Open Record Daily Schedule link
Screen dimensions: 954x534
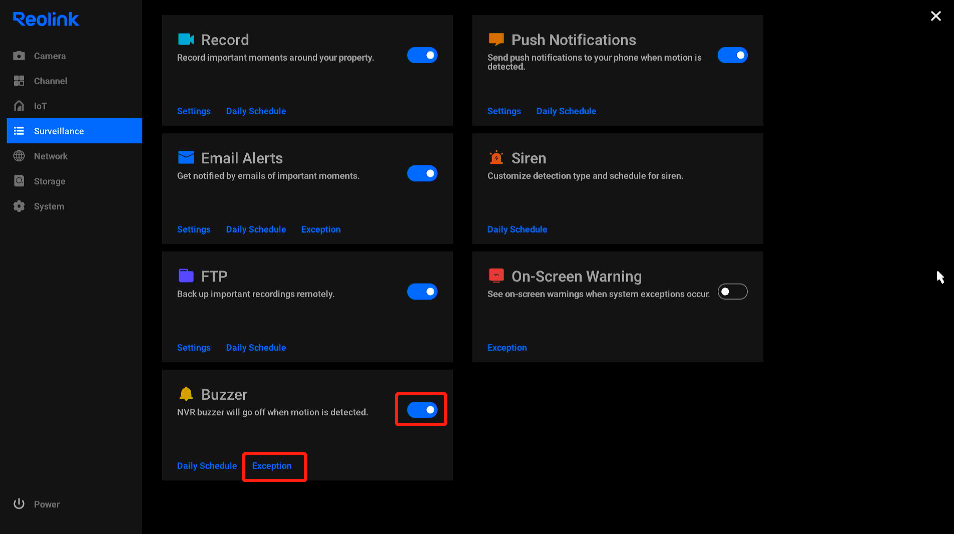pos(256,111)
